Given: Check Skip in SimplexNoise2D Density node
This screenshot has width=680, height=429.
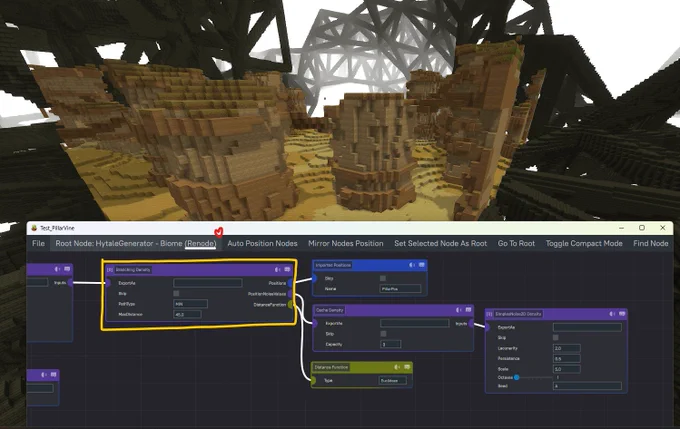Looking at the screenshot, I should click(556, 337).
